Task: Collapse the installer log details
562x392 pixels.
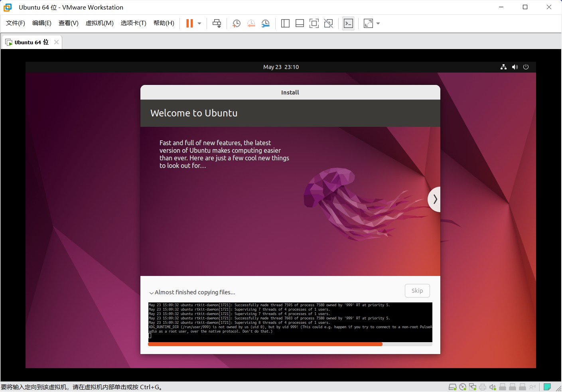Action: (152, 293)
